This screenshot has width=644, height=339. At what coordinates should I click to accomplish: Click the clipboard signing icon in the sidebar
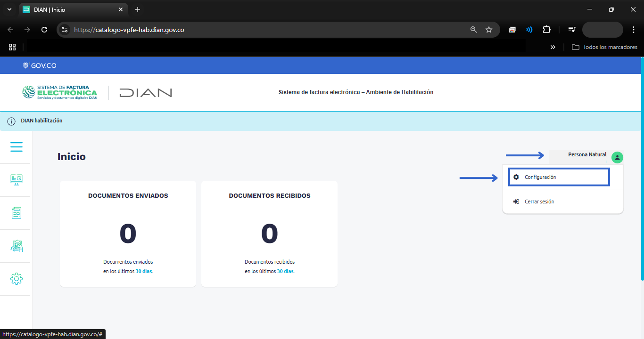[17, 246]
